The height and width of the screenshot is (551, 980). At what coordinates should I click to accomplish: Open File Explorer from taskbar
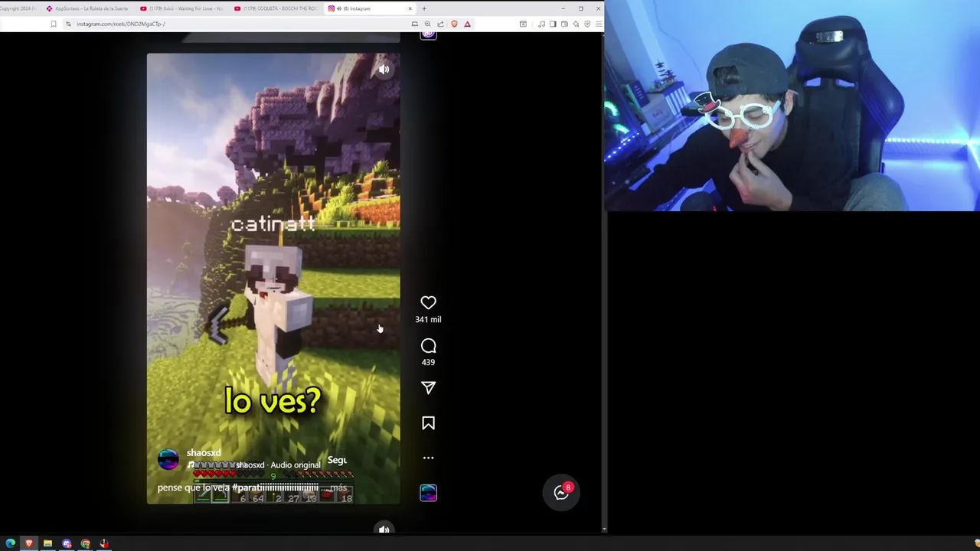pos(47,543)
